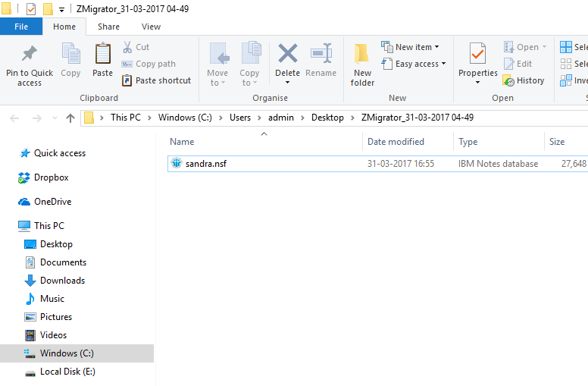This screenshot has width=588, height=386.
Task: Expand the Properties dropdown arrow
Action: 477,82
